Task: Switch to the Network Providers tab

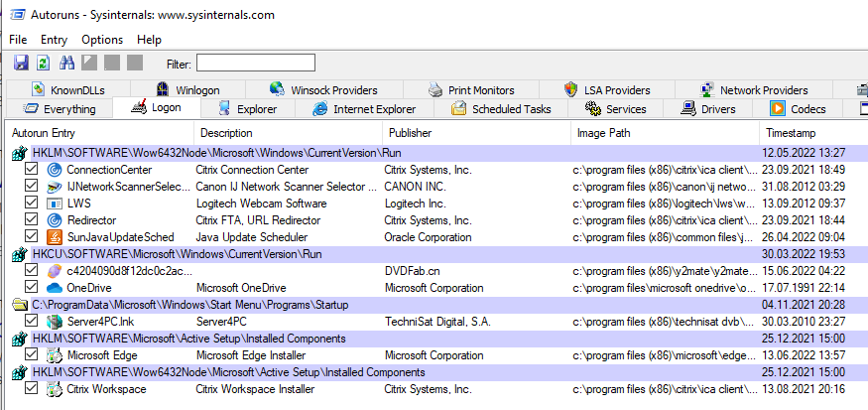Action: point(753,89)
